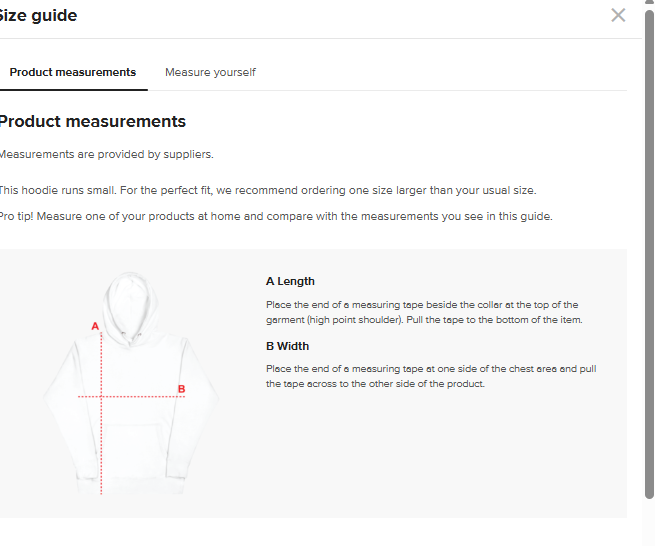The width and height of the screenshot is (655, 546).
Task: Switch to the Measure yourself tab
Action: point(210,72)
